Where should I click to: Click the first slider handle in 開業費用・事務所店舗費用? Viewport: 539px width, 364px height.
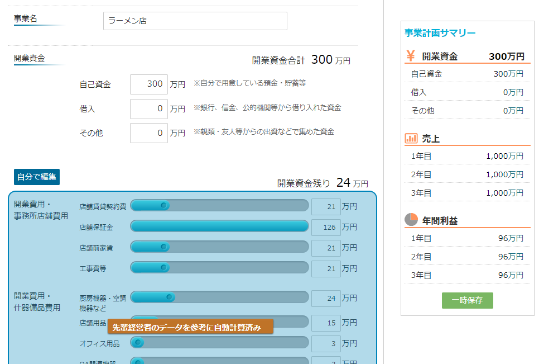click(x=164, y=206)
